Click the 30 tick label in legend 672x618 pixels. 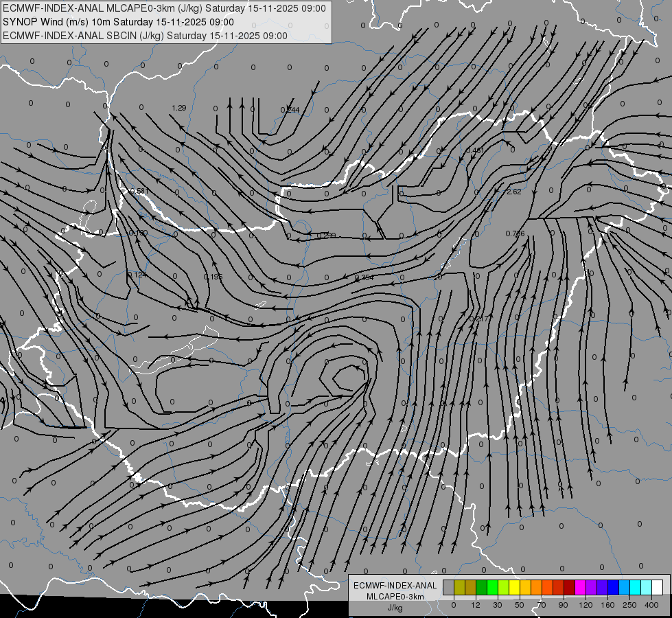click(x=498, y=605)
